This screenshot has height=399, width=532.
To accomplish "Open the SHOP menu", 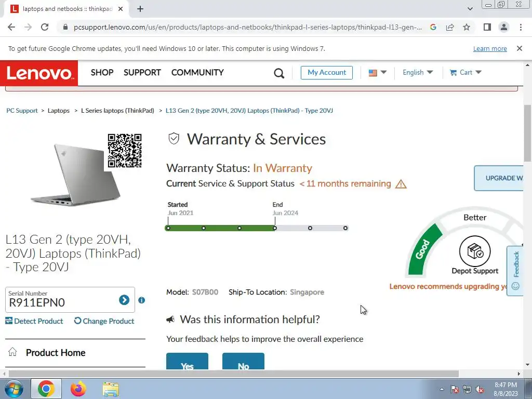I will tap(102, 72).
